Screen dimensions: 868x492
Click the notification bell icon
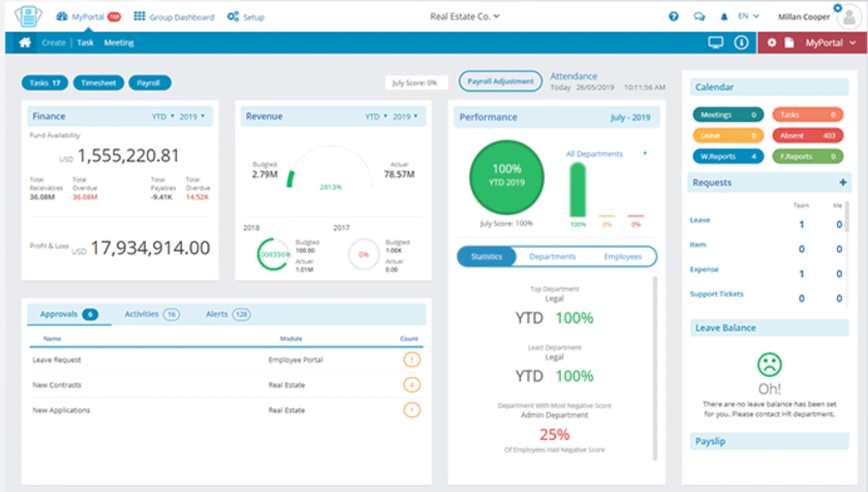[x=725, y=17]
